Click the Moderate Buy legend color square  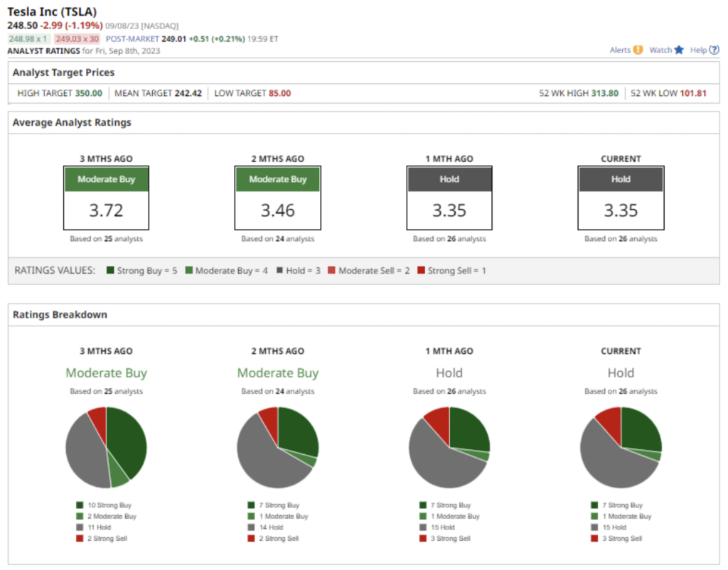pyautogui.click(x=188, y=270)
